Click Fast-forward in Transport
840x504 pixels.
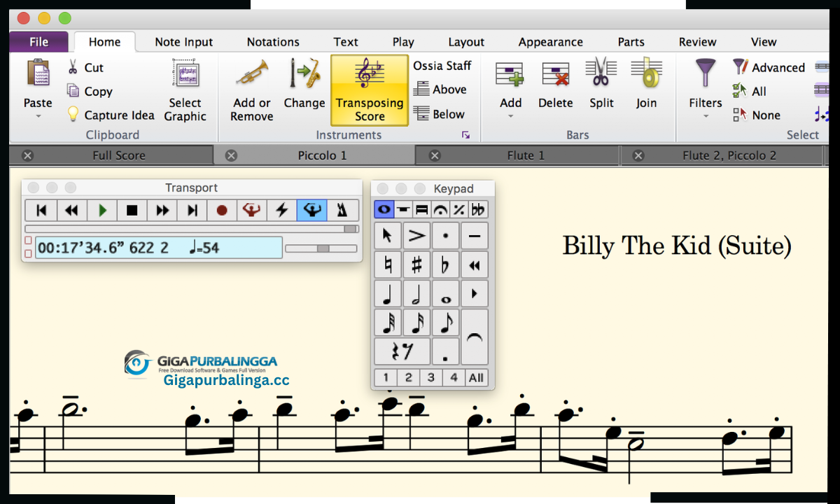tap(162, 210)
